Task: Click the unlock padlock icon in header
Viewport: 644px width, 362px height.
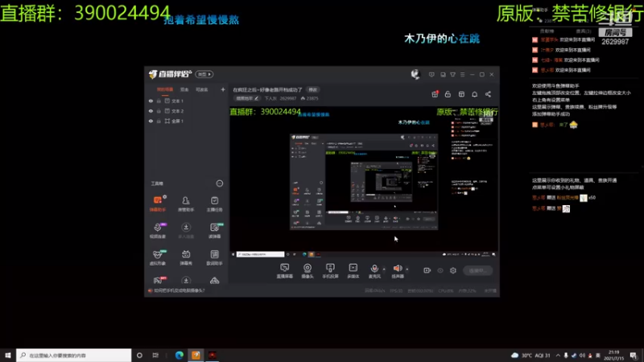Action: (x=448, y=94)
